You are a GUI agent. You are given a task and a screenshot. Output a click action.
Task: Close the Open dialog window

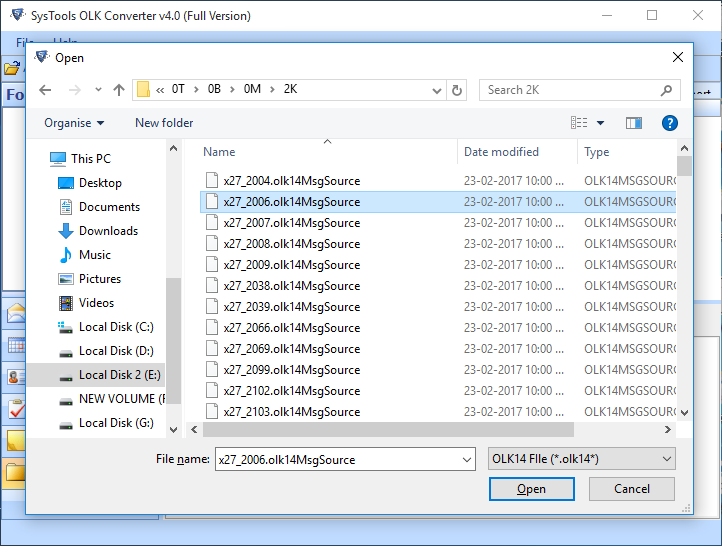tap(678, 57)
